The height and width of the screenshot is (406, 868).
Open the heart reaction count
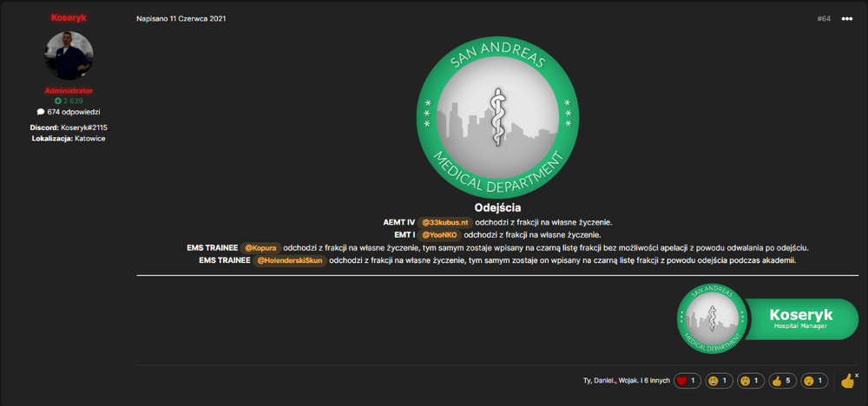coord(687,381)
